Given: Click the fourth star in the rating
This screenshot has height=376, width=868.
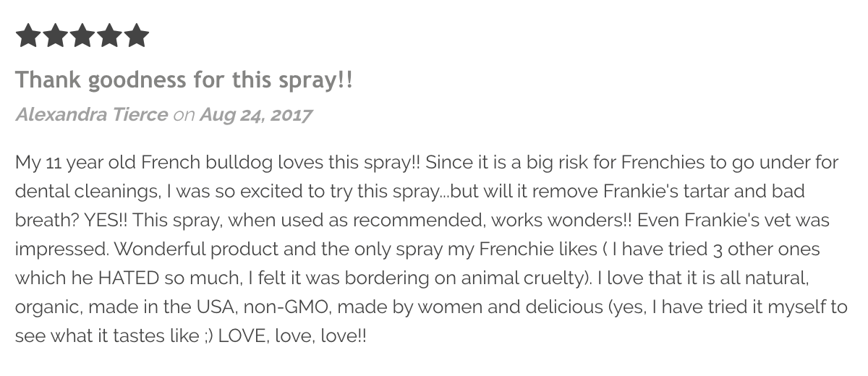Looking at the screenshot, I should click(x=109, y=35).
